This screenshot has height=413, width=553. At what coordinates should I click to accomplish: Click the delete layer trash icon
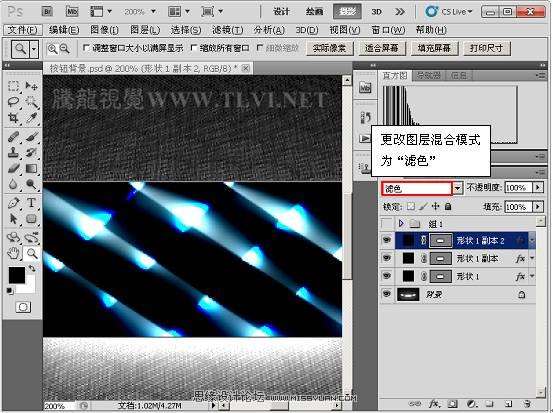point(526,403)
